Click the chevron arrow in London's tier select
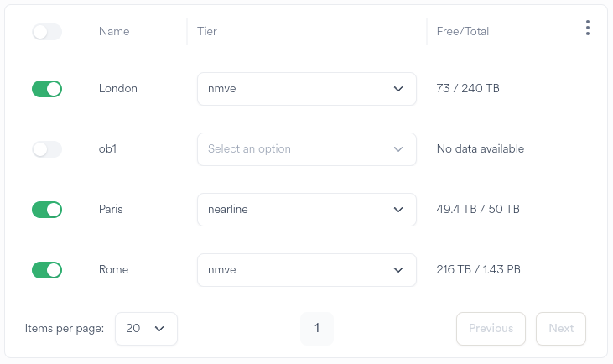Screen dimensions: 613x364 [x=398, y=89]
